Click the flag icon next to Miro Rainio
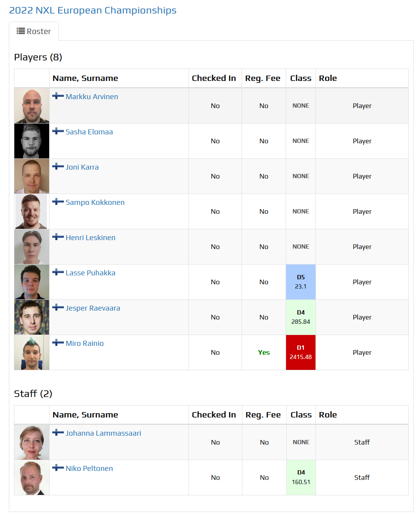Viewport: 420px width, 524px height. [58, 343]
